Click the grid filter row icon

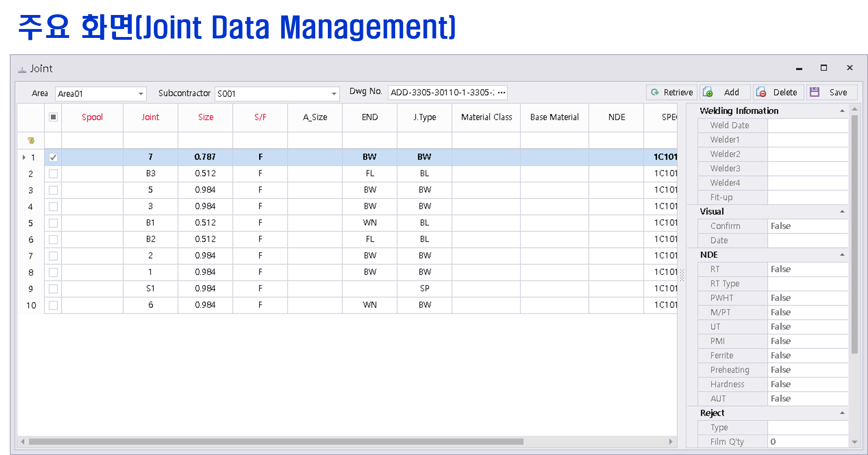pos(31,140)
